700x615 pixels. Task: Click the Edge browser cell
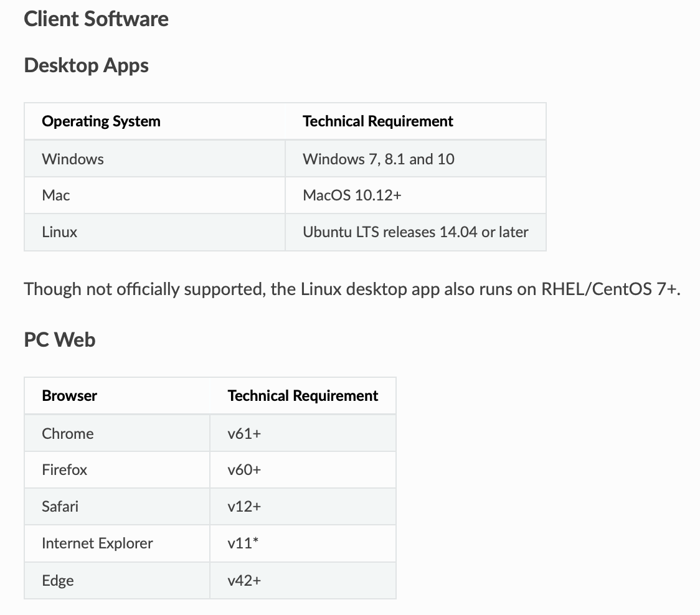coord(117,580)
